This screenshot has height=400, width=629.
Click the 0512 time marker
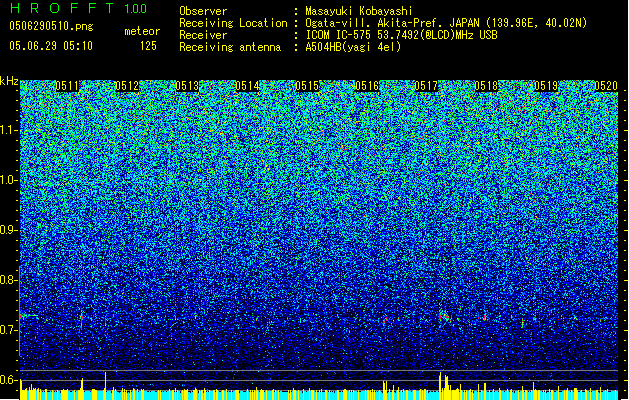pos(127,86)
